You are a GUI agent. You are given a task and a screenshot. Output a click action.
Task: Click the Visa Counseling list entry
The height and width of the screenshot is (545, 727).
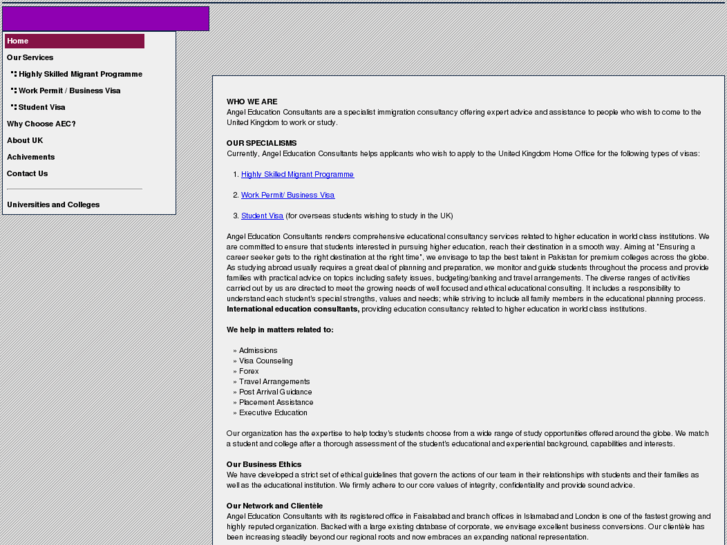pos(266,361)
